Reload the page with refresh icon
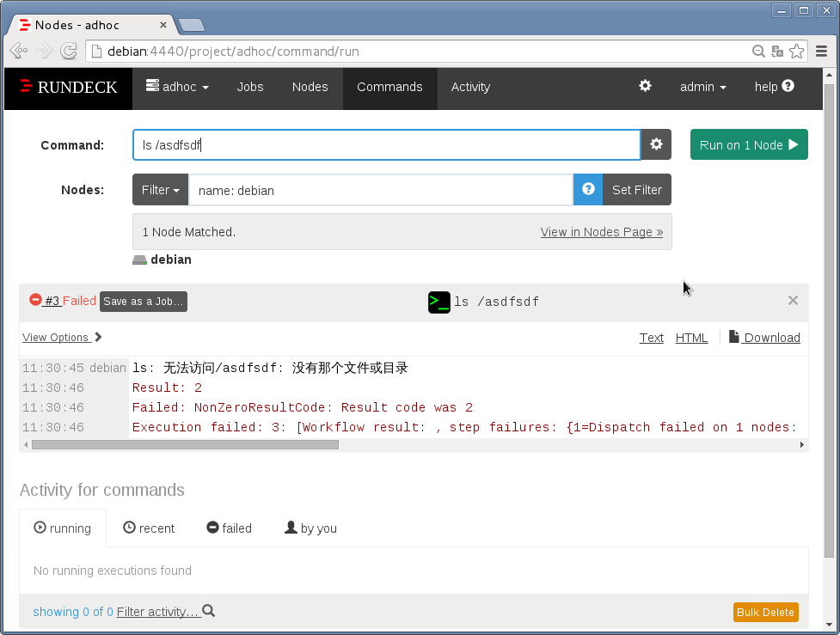This screenshot has height=635, width=840. click(x=69, y=51)
